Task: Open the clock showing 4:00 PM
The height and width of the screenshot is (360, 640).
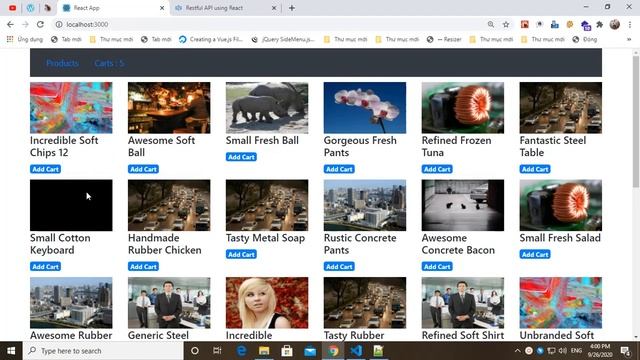Action: (600, 351)
